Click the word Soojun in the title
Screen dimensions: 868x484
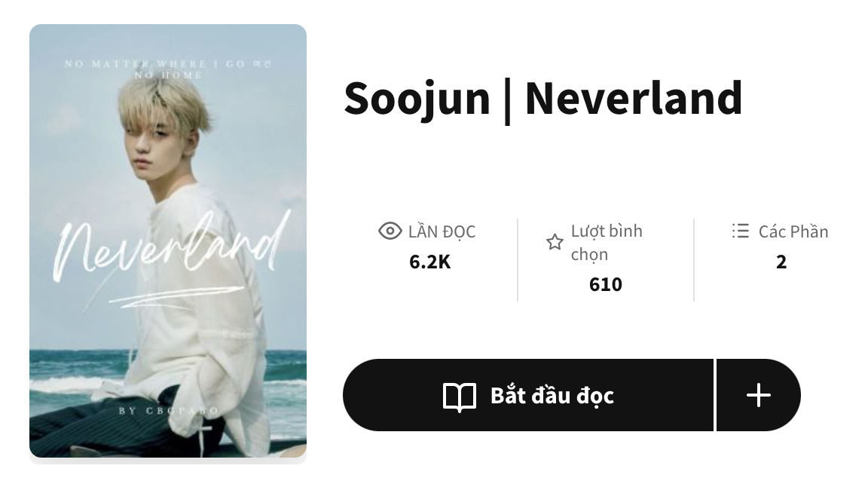[x=417, y=98]
